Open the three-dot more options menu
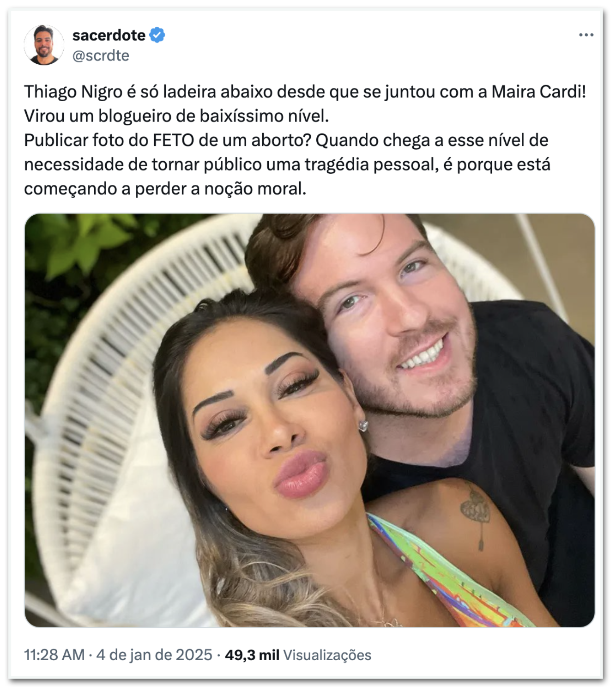 (586, 35)
